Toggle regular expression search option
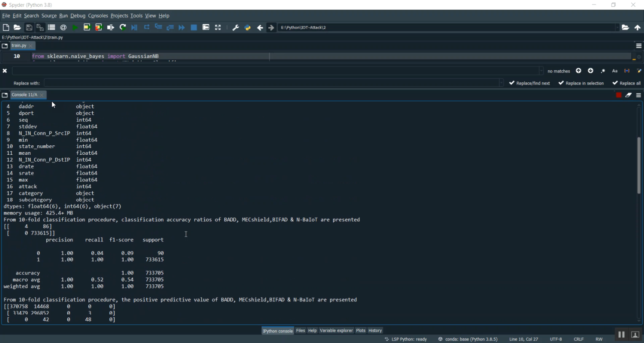Image resolution: width=644 pixels, height=343 pixels. (x=603, y=71)
